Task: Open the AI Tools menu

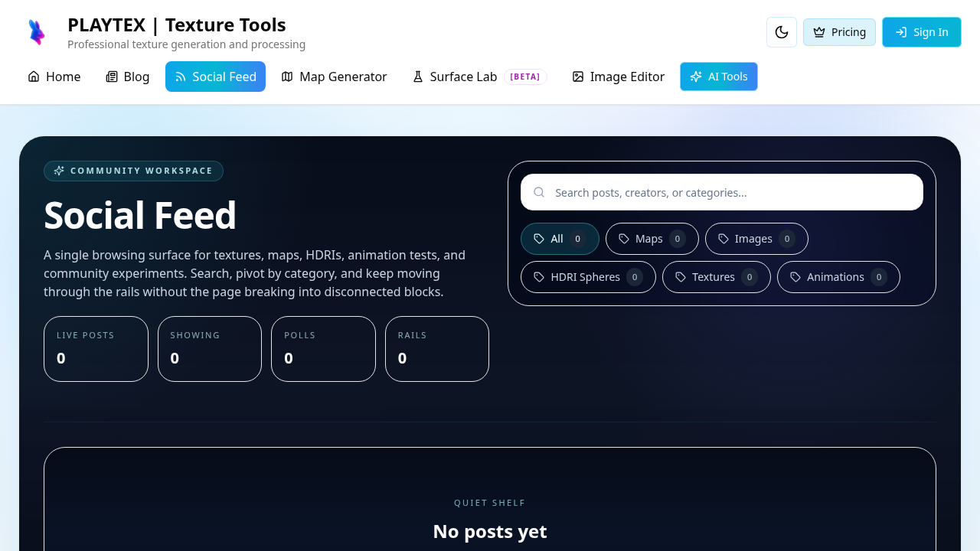Action: point(719,77)
